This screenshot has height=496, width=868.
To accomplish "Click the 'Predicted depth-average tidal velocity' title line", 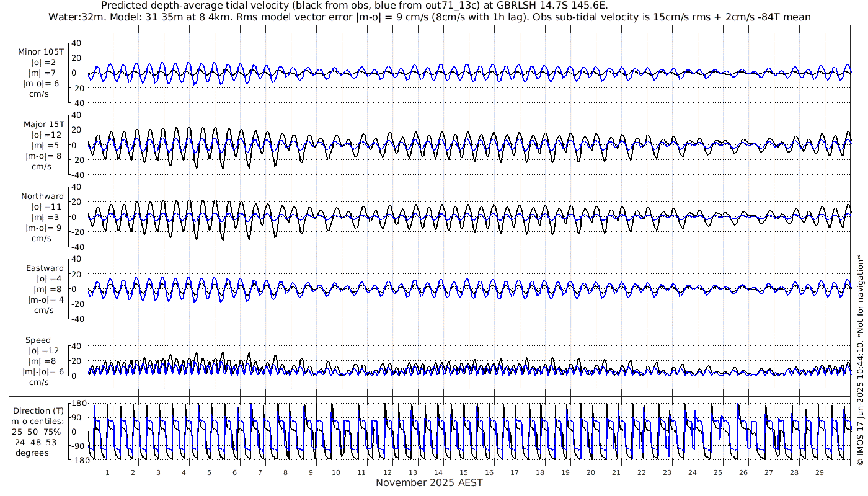I will (354, 6).
